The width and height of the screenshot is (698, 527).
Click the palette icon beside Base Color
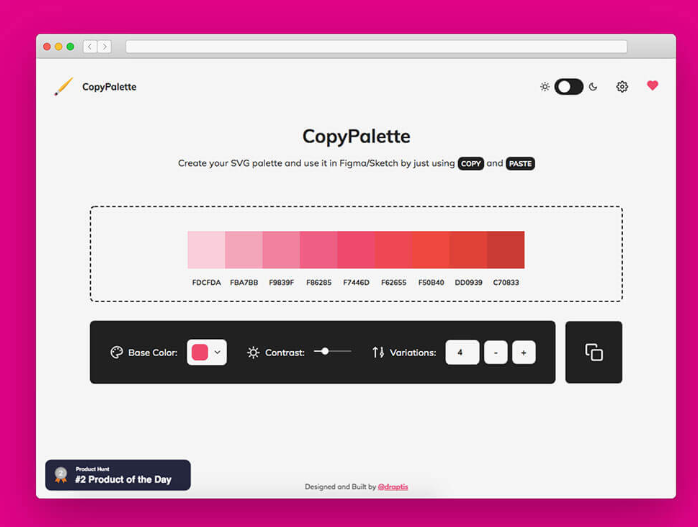point(117,353)
